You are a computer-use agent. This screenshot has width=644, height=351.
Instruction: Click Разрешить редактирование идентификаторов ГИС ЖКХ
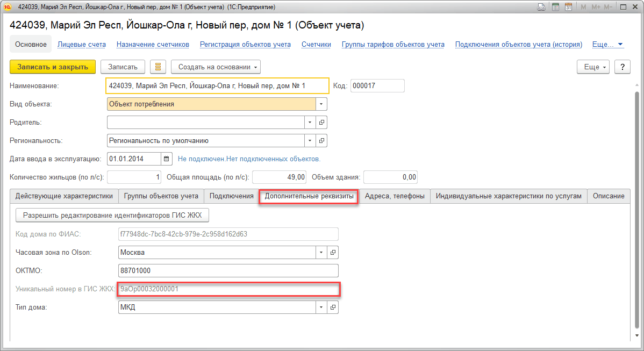(112, 216)
